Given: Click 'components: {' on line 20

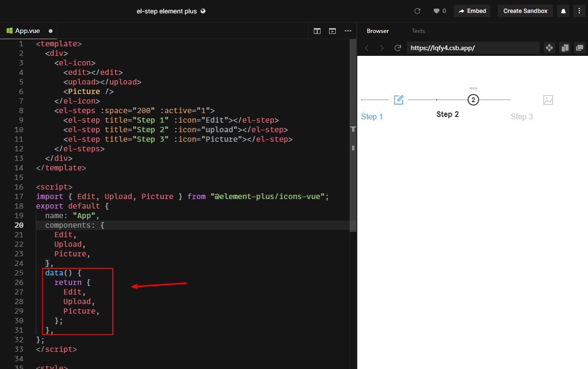Looking at the screenshot, I should click(x=75, y=225).
